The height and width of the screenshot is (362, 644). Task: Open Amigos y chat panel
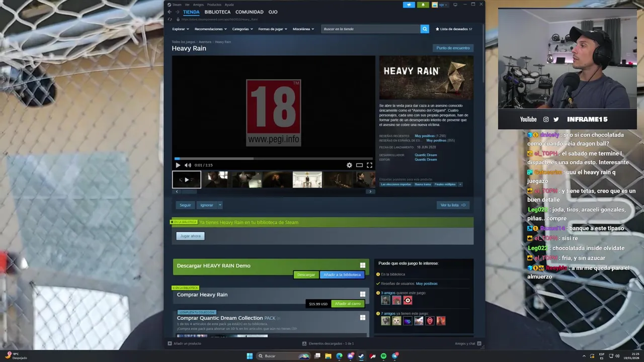point(468,343)
